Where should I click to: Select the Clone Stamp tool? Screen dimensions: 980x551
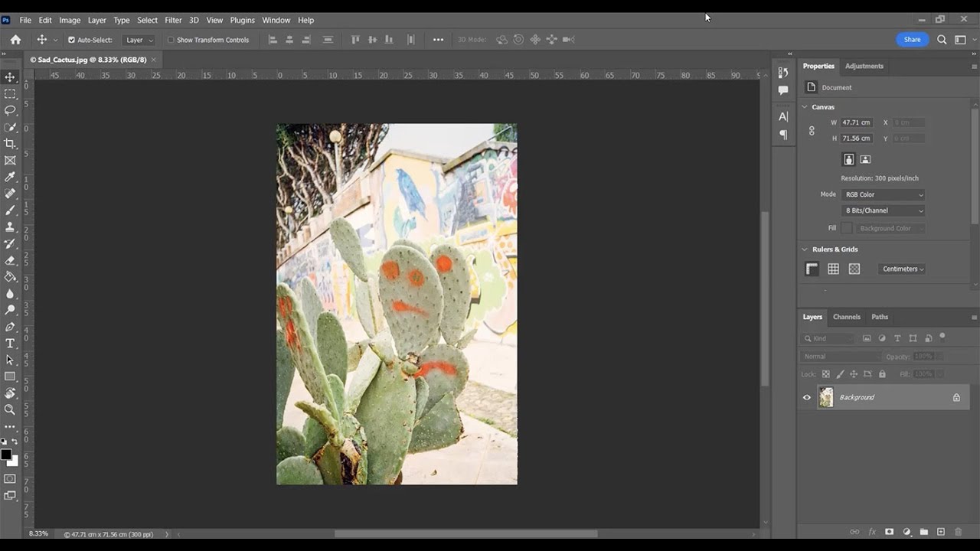10,227
